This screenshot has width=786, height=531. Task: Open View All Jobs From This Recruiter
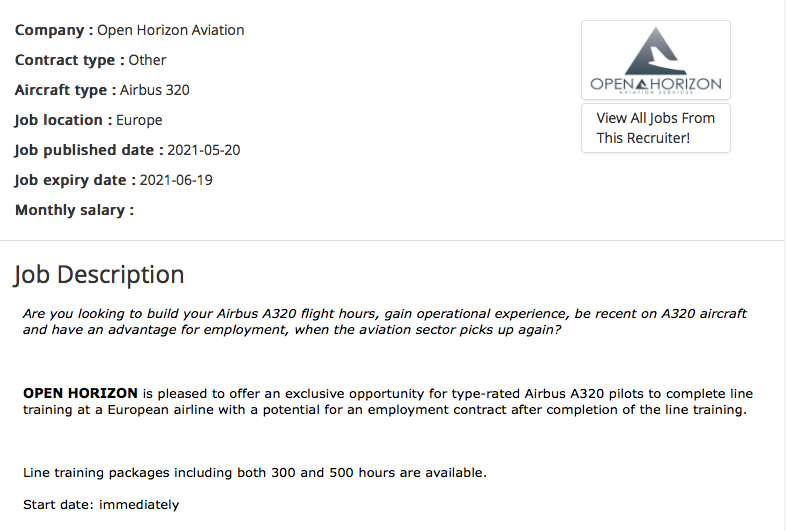point(655,128)
